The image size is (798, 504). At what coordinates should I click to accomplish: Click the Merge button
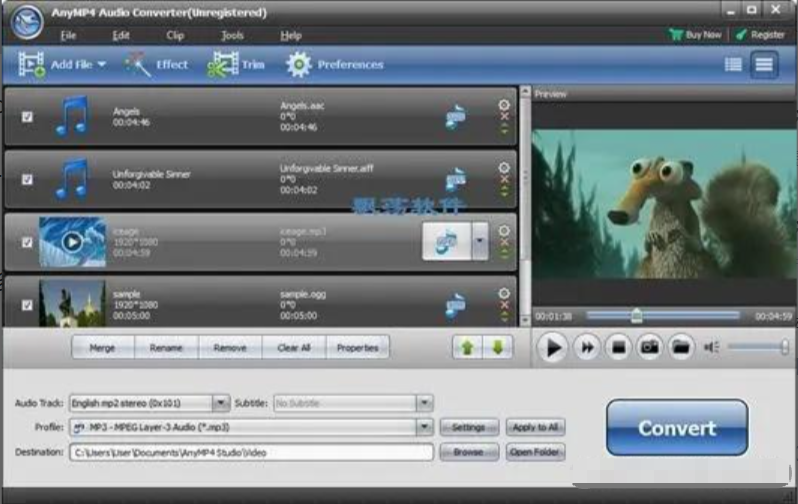pyautogui.click(x=103, y=348)
